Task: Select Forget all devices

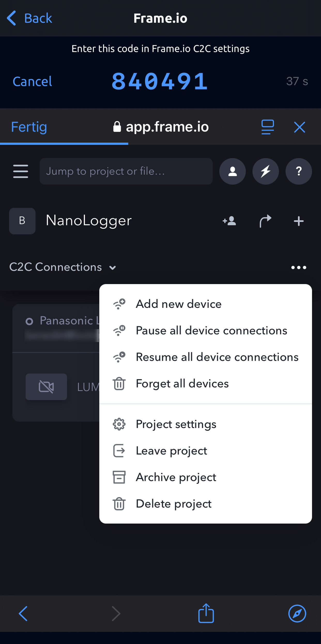Action: (205, 383)
